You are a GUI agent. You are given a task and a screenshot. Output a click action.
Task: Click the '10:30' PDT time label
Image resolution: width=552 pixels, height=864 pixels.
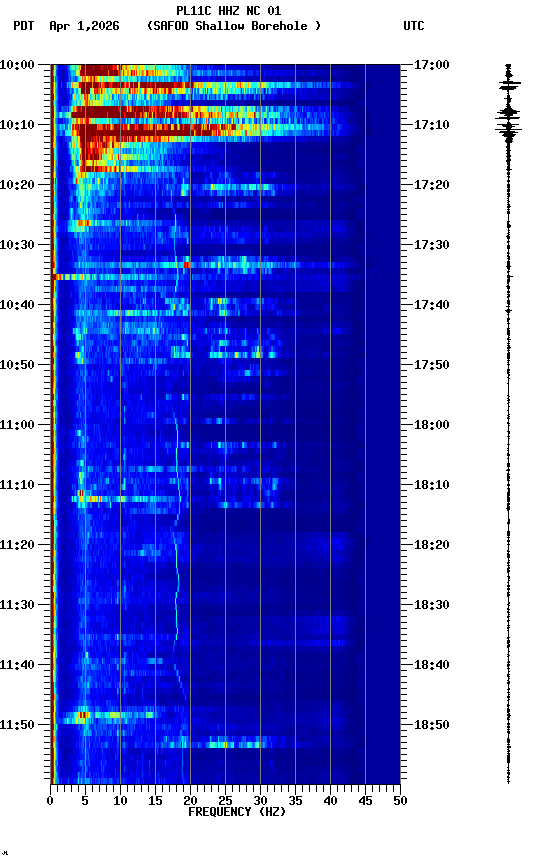click(x=17, y=245)
